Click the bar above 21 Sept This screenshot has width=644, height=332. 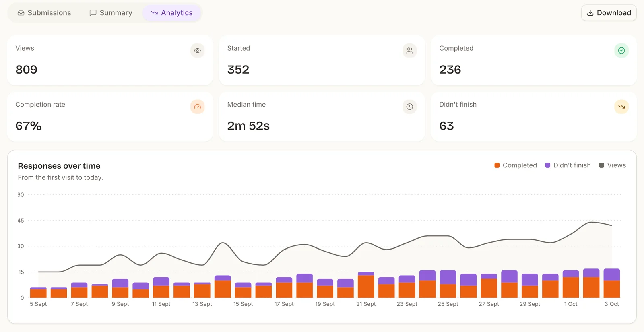tap(366, 285)
